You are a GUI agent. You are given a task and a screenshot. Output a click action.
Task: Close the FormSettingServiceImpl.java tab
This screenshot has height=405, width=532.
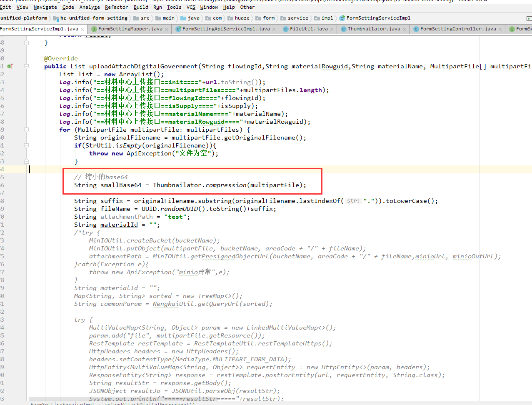[x=82, y=29]
